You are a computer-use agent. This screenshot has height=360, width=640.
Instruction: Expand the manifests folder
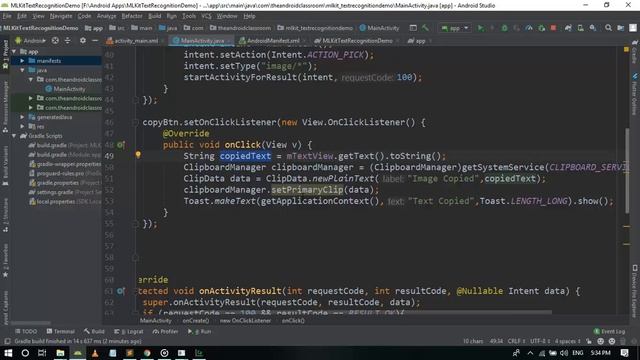pos(22,61)
